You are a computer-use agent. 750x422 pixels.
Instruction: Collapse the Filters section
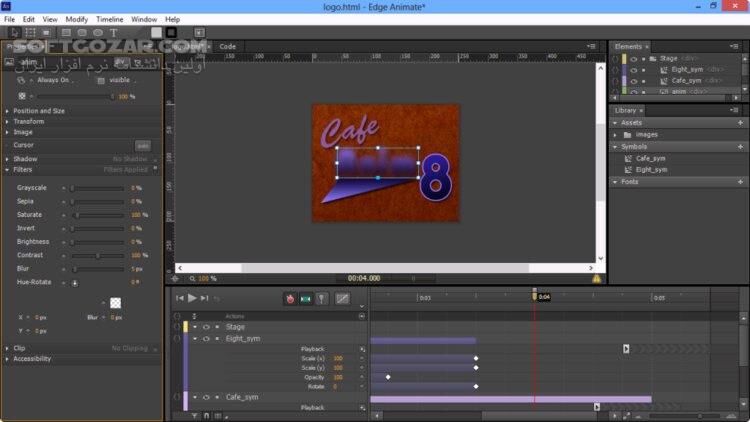[x=7, y=170]
